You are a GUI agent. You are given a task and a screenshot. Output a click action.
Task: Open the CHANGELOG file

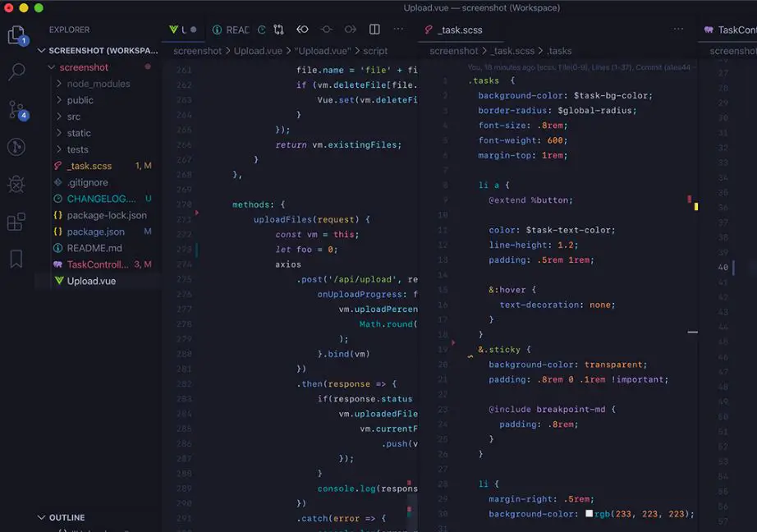(102, 199)
